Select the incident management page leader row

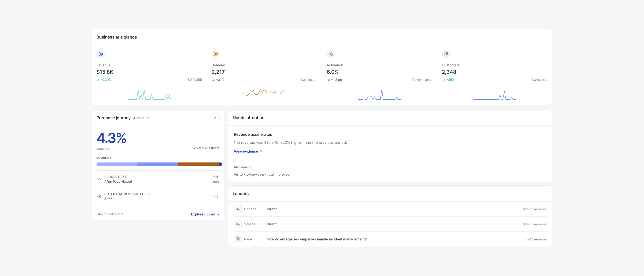pyautogui.click(x=390, y=239)
